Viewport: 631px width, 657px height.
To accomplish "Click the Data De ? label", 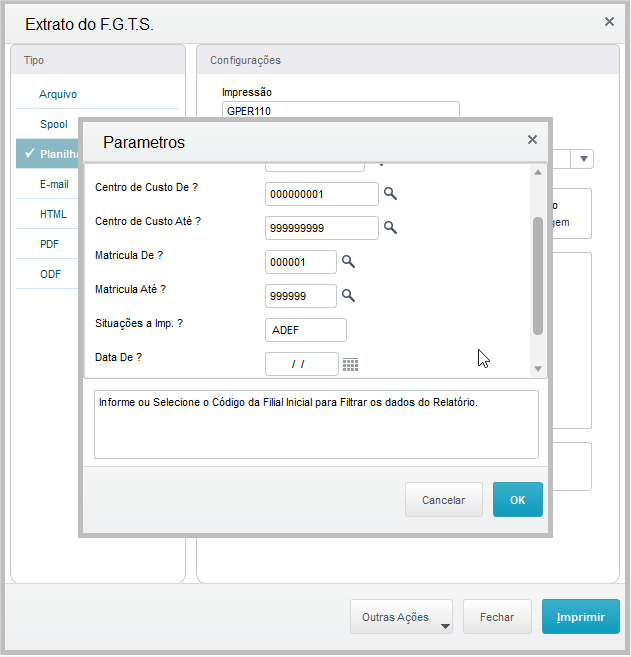I will (x=119, y=357).
